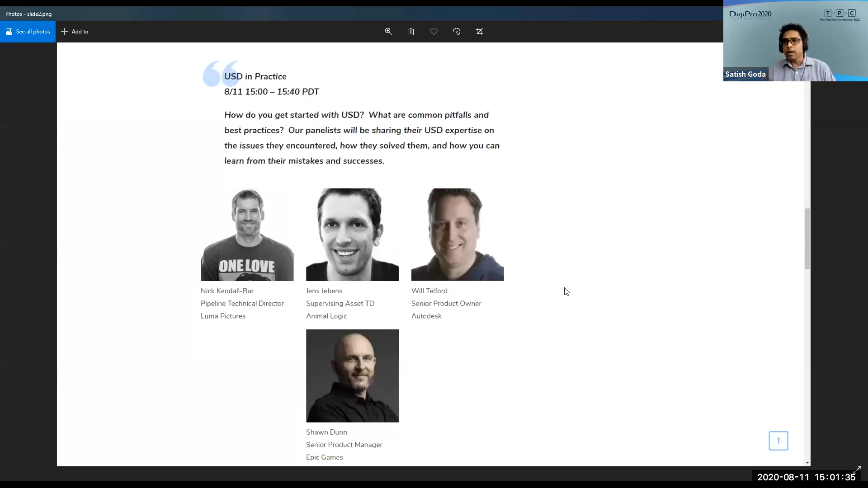Click 'Animal Logic' text
Screen dimensions: 868x488
pos(326,316)
